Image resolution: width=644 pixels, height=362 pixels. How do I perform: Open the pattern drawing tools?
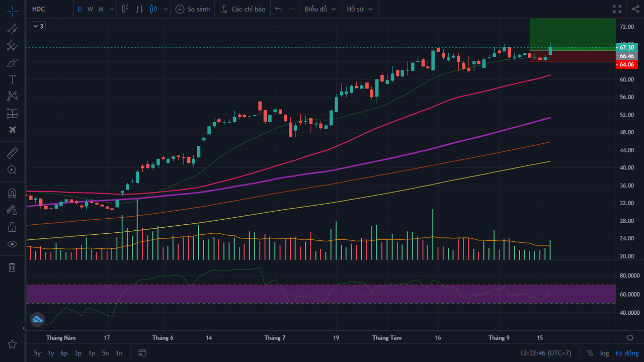(x=12, y=96)
